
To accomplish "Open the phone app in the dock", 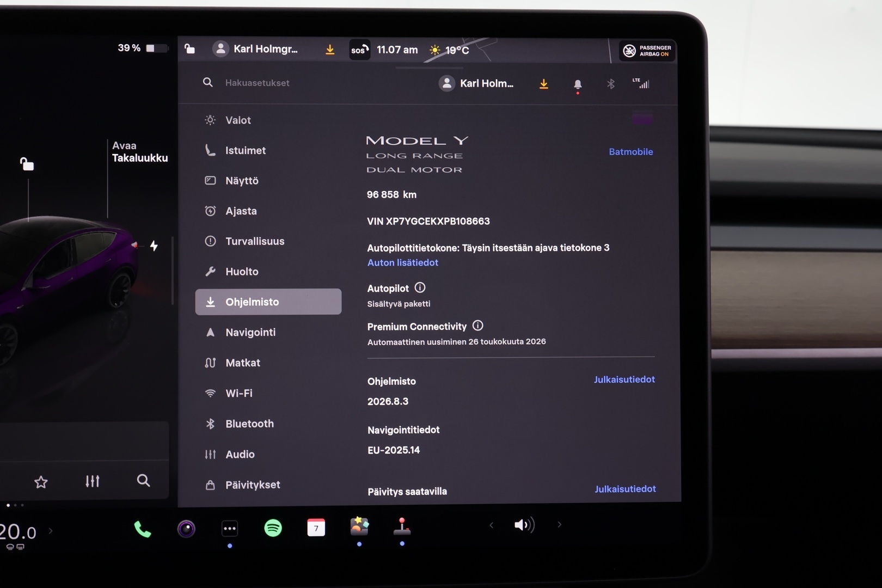I will coord(142,529).
